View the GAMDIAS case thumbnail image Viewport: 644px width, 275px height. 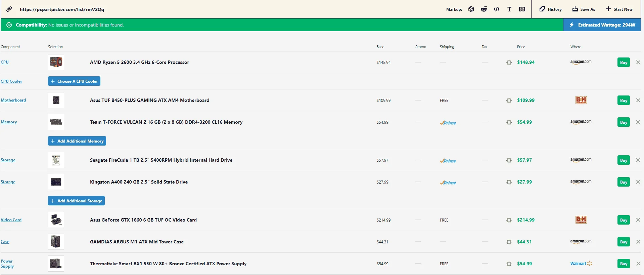(x=56, y=242)
